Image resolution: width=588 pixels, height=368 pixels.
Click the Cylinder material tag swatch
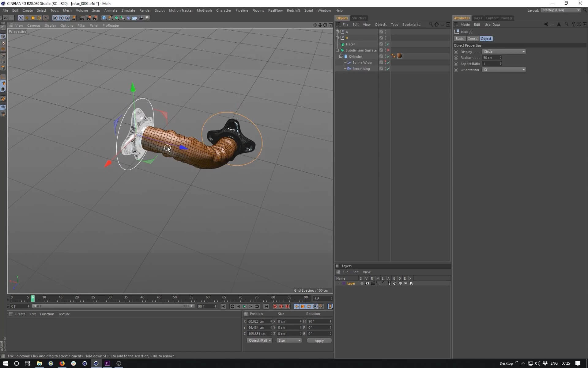pyautogui.click(x=399, y=56)
